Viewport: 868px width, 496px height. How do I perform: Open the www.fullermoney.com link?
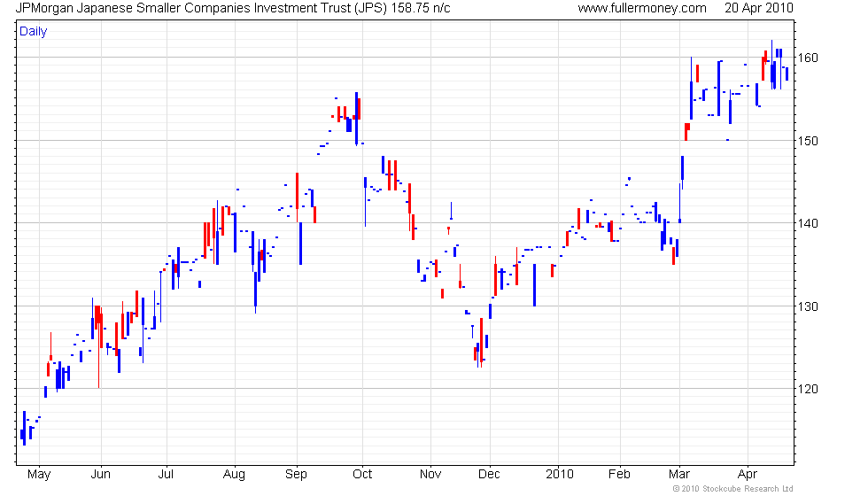click(x=642, y=8)
